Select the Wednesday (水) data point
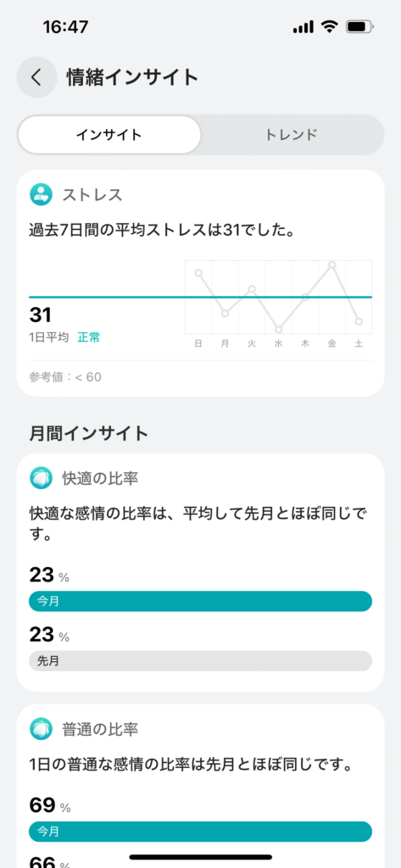 click(279, 330)
